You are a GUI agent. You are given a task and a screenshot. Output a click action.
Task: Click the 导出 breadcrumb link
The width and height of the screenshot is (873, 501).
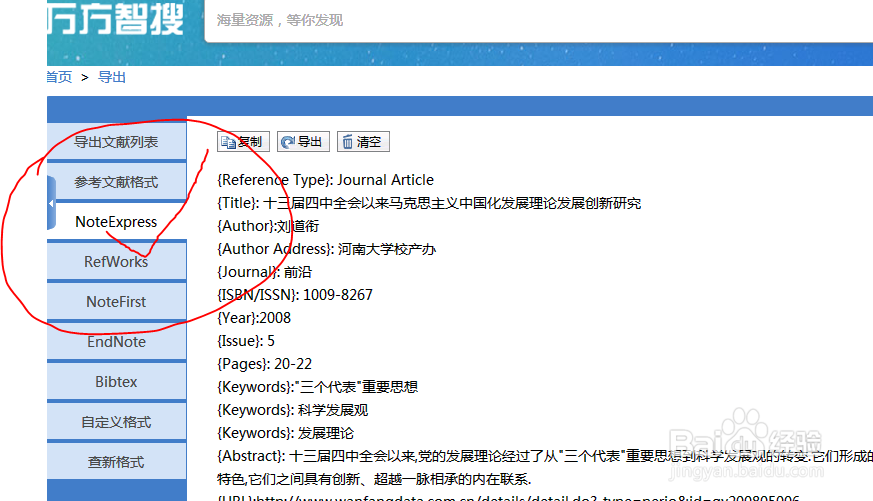112,77
